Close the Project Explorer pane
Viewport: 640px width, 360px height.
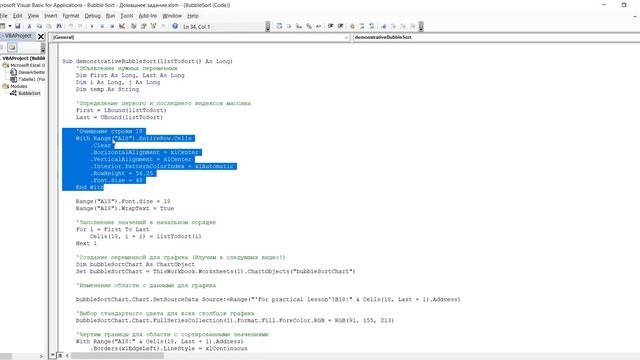(41, 36)
